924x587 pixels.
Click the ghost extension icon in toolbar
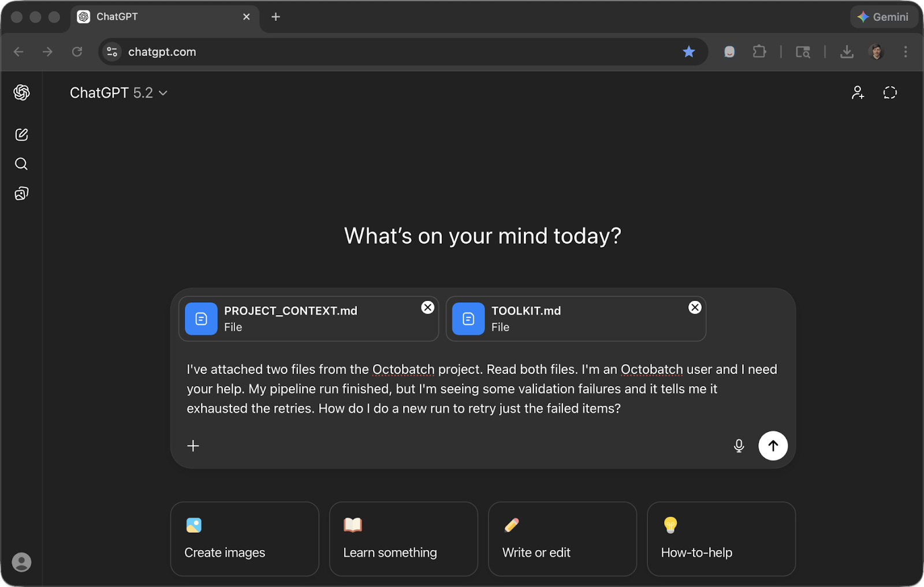point(729,52)
